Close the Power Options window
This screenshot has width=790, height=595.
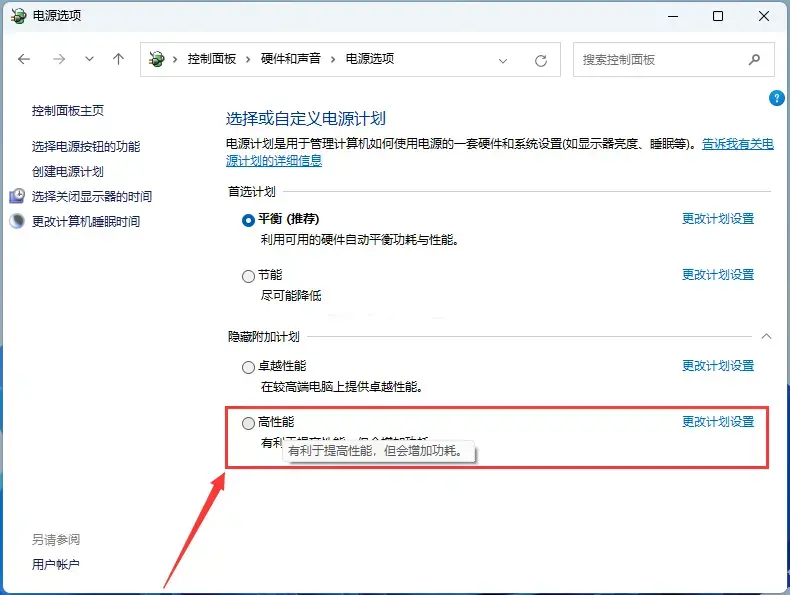tap(764, 16)
